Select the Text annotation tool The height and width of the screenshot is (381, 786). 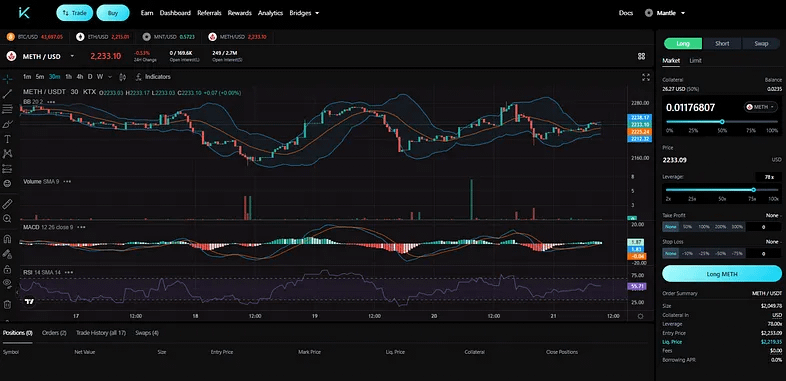[x=8, y=139]
